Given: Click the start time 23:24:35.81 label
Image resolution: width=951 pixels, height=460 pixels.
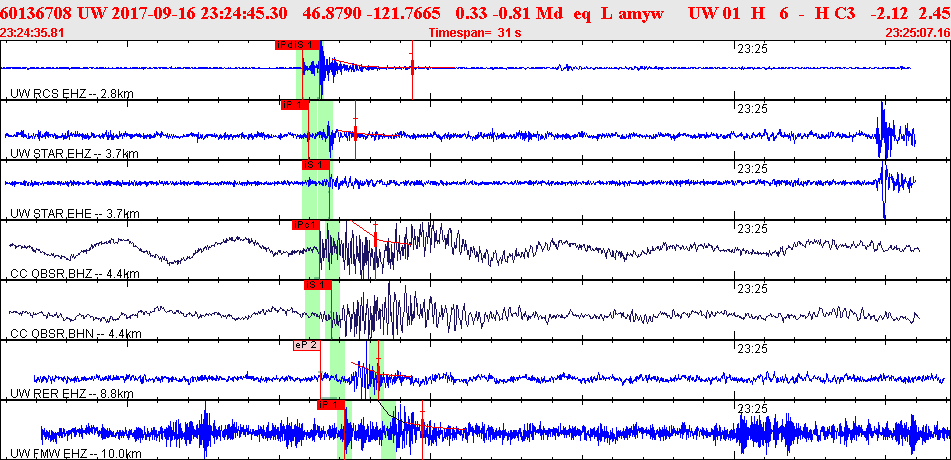Looking at the screenshot, I should tap(31, 33).
